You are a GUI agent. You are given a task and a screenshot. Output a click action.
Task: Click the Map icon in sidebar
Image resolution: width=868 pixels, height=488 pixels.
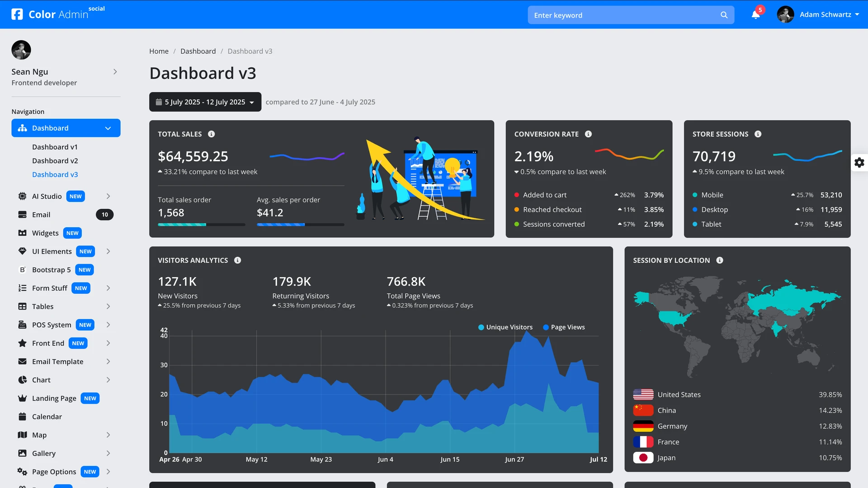click(22, 435)
